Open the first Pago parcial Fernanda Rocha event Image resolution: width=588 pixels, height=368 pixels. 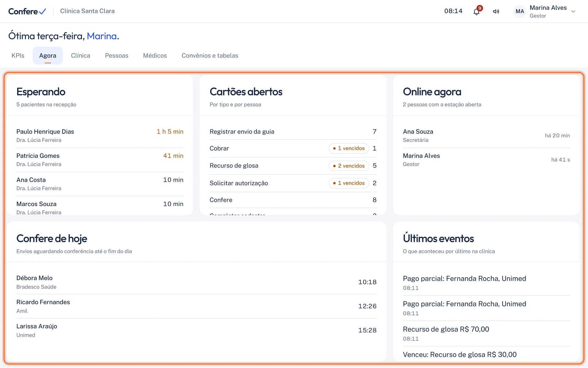coord(486,283)
